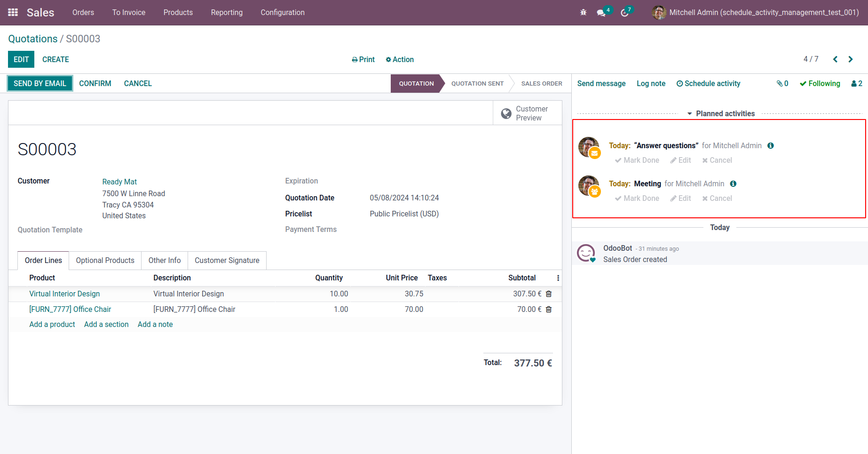Open the Customer Preview button
Screen dimensions: 868x454
[x=528, y=113]
